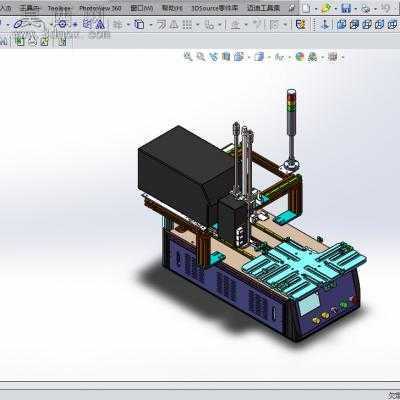
Task: Click the blue triangle mirror icon
Action: (x=100, y=24)
